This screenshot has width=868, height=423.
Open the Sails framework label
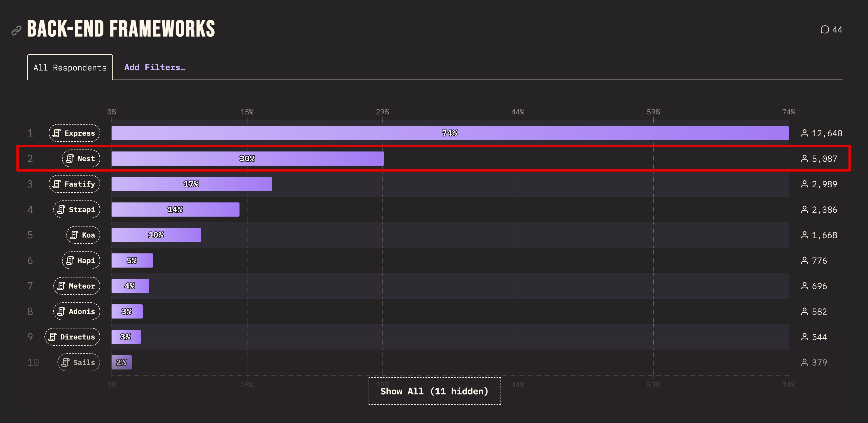click(79, 362)
